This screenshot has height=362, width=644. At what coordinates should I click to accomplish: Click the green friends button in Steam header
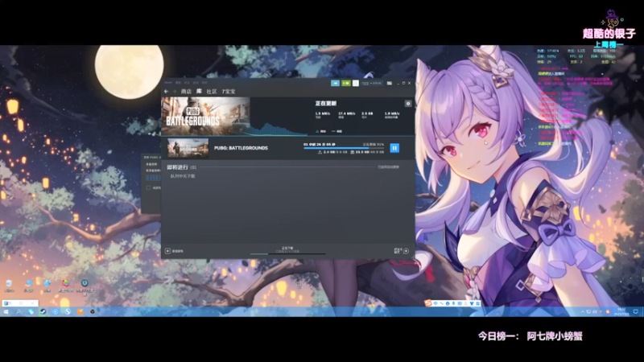(x=346, y=83)
